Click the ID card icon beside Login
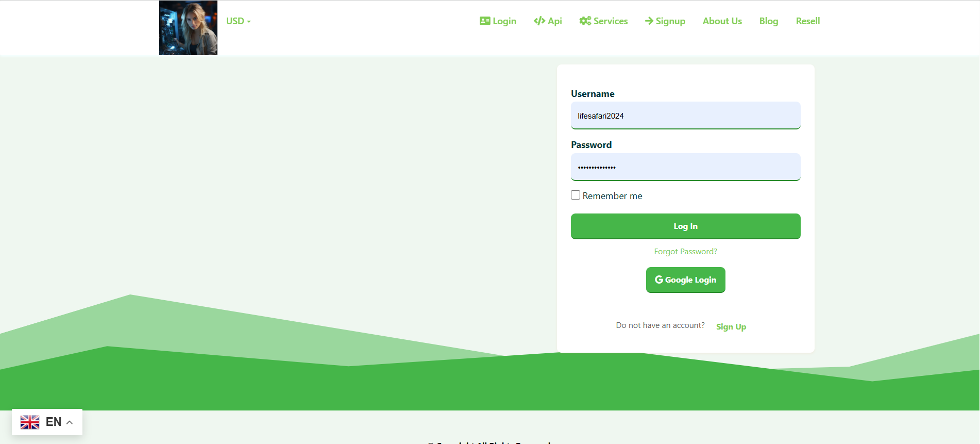 (x=484, y=21)
